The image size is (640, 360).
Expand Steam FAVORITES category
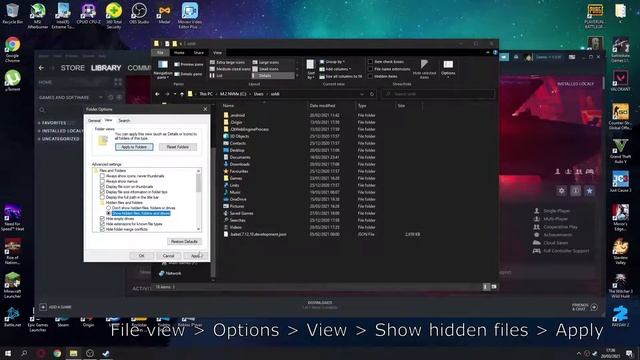click(39, 123)
